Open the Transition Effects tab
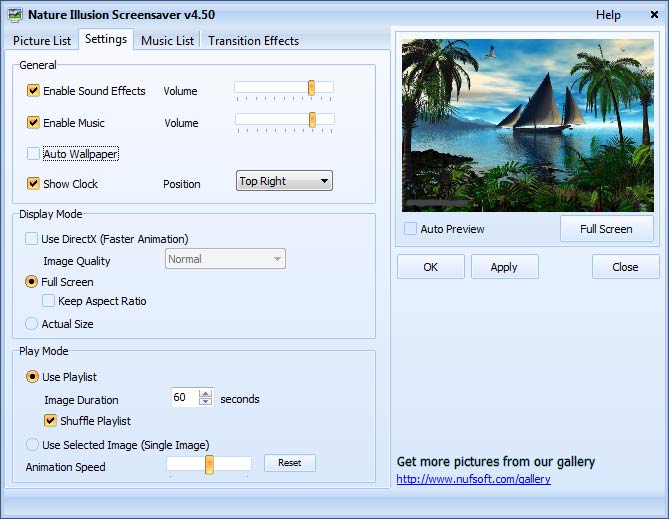Viewport: 669px width, 519px height. pos(253,41)
